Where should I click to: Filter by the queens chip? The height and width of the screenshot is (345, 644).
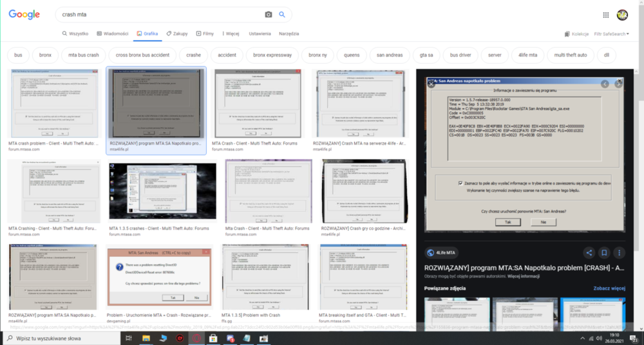coord(352,55)
